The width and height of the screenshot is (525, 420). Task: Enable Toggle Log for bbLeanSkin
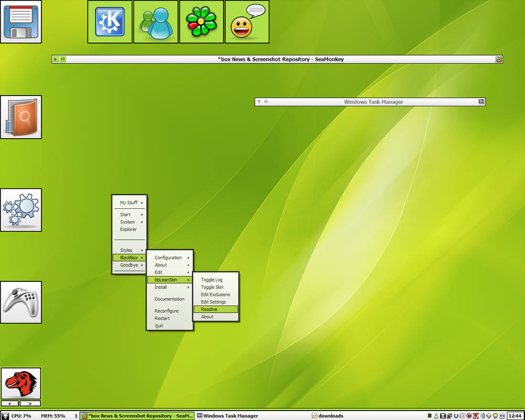212,280
